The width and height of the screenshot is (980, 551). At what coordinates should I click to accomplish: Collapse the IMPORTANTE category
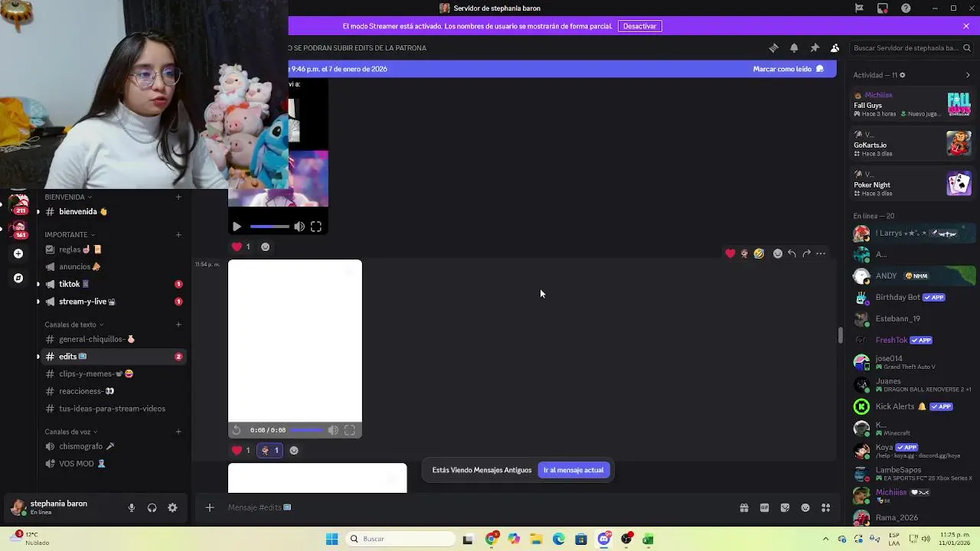point(70,234)
